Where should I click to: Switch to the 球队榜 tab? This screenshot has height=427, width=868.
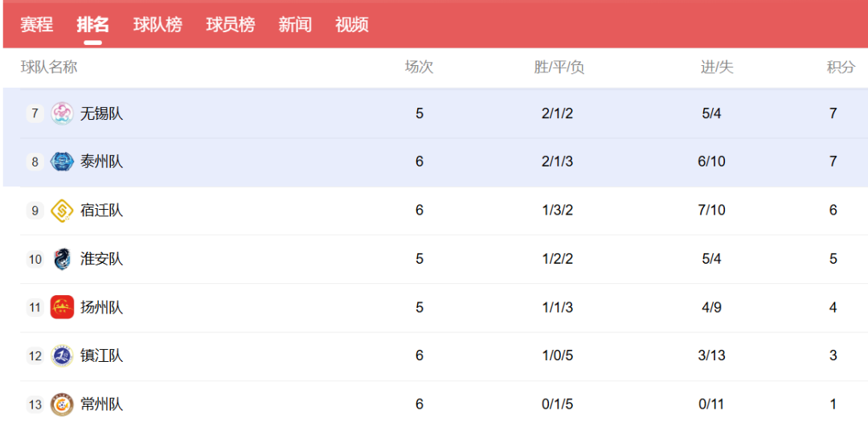[158, 25]
